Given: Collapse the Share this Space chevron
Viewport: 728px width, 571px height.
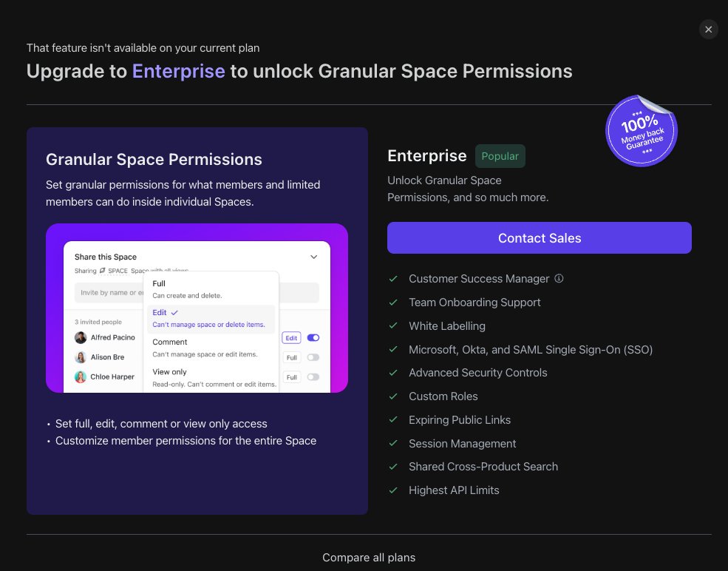Looking at the screenshot, I should [x=314, y=257].
